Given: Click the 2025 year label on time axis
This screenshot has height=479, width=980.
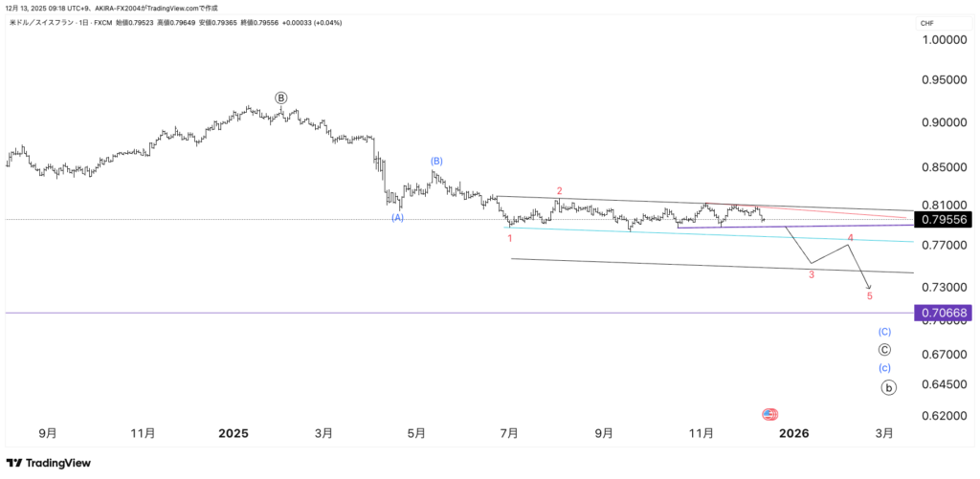Looking at the screenshot, I should click(x=234, y=433).
